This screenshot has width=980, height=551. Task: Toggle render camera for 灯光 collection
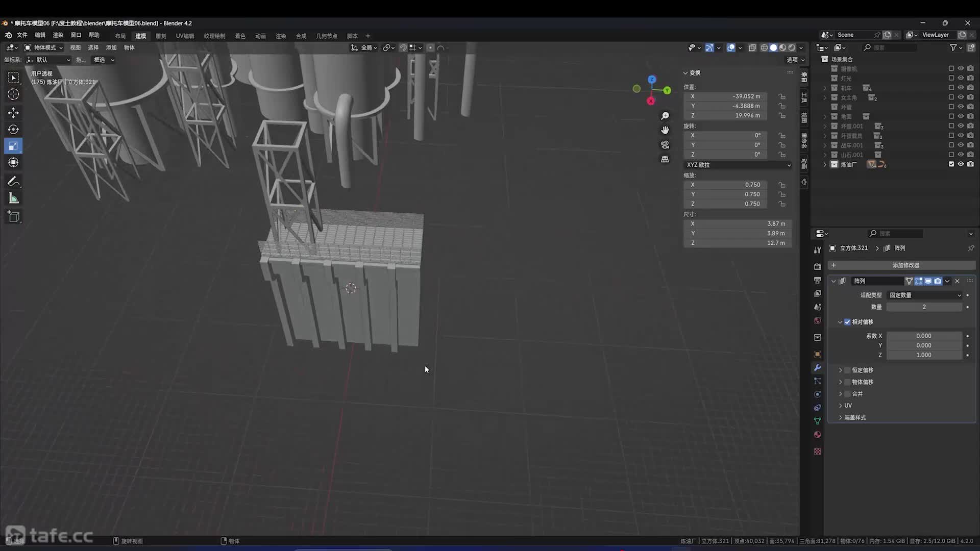click(x=970, y=78)
